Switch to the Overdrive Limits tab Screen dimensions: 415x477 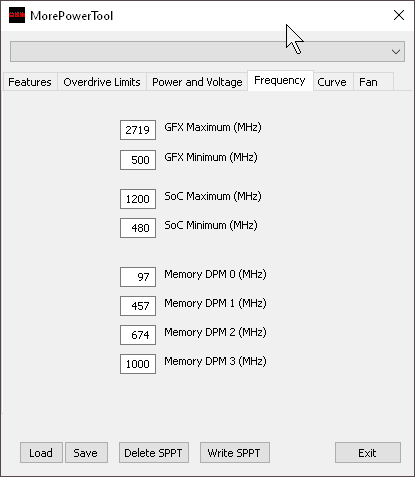[102, 82]
